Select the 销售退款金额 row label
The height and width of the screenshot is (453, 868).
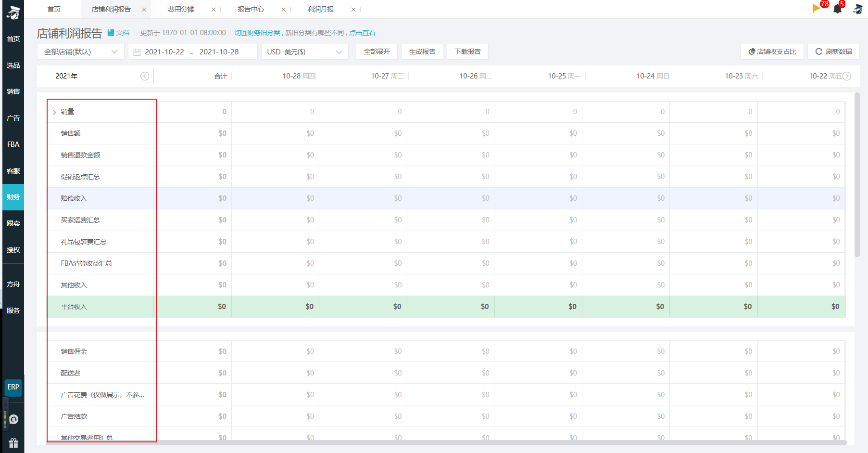(80, 155)
